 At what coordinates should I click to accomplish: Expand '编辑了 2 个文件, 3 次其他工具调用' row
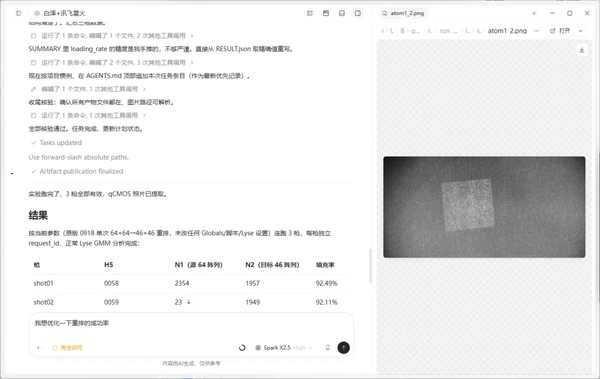pyautogui.click(x=112, y=62)
